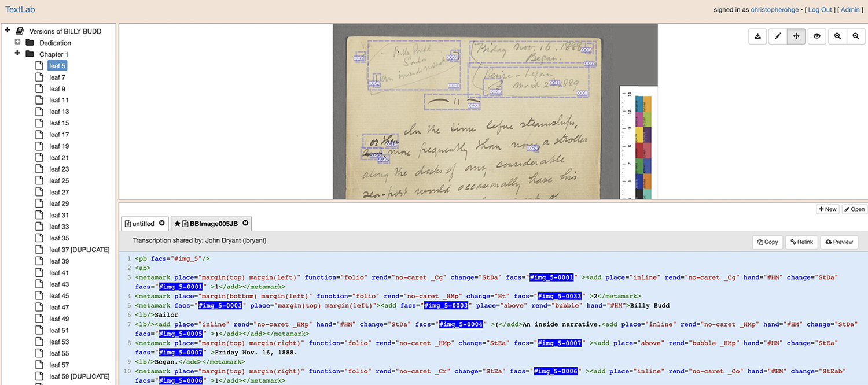Select the download image icon
The height and width of the screenshot is (385, 868).
click(x=757, y=36)
